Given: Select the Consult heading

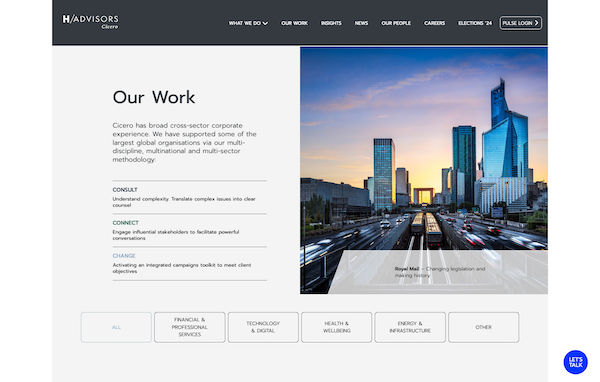Looking at the screenshot, I should point(125,190).
